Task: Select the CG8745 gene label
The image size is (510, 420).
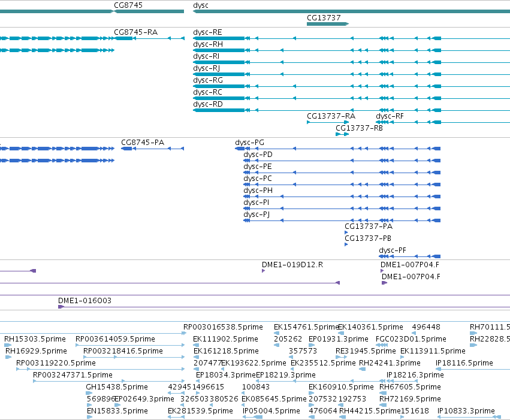Action: click(128, 5)
